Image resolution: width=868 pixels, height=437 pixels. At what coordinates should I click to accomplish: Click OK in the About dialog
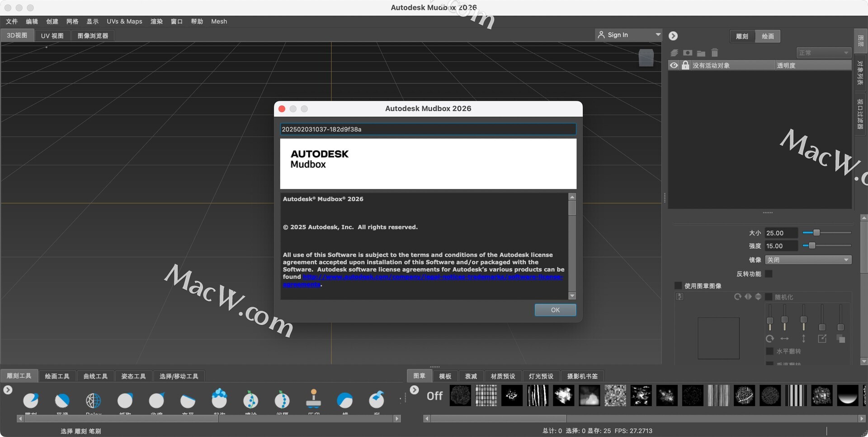point(555,310)
